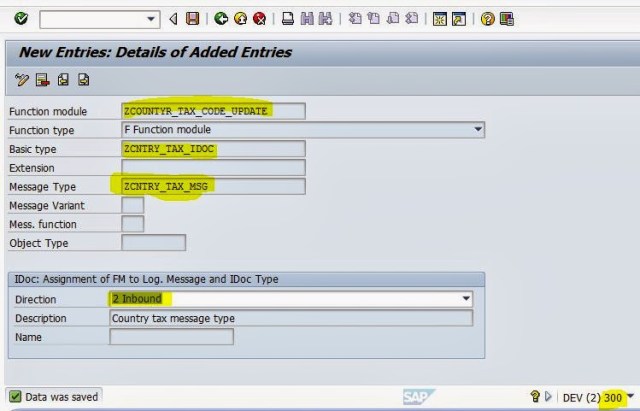Click the Object Type field
This screenshot has height=411, width=640.
coord(153,243)
